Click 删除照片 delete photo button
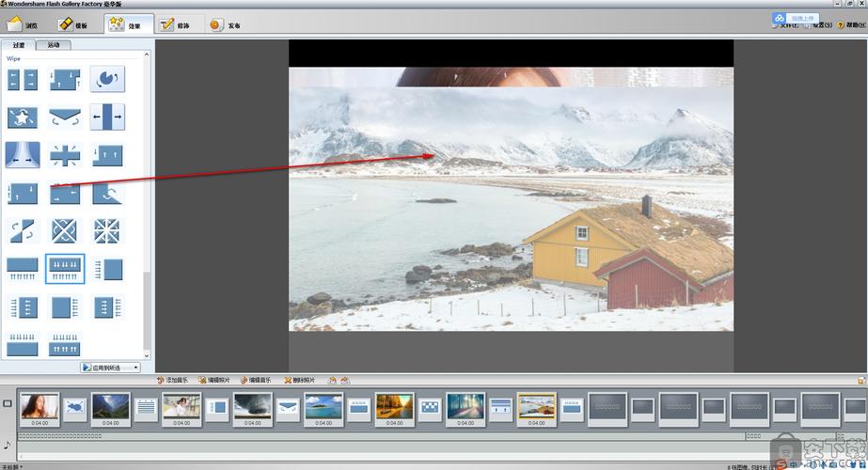The height and width of the screenshot is (470, 868). pyautogui.click(x=299, y=380)
